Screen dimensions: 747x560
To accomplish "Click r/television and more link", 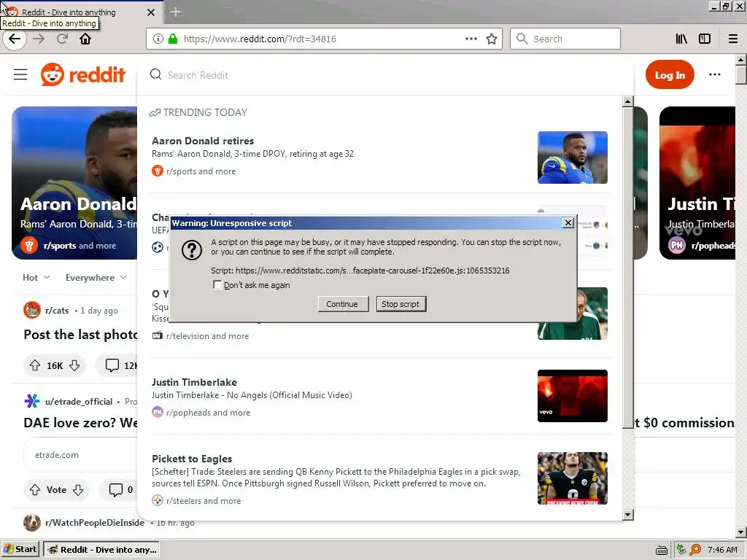I will point(207,336).
